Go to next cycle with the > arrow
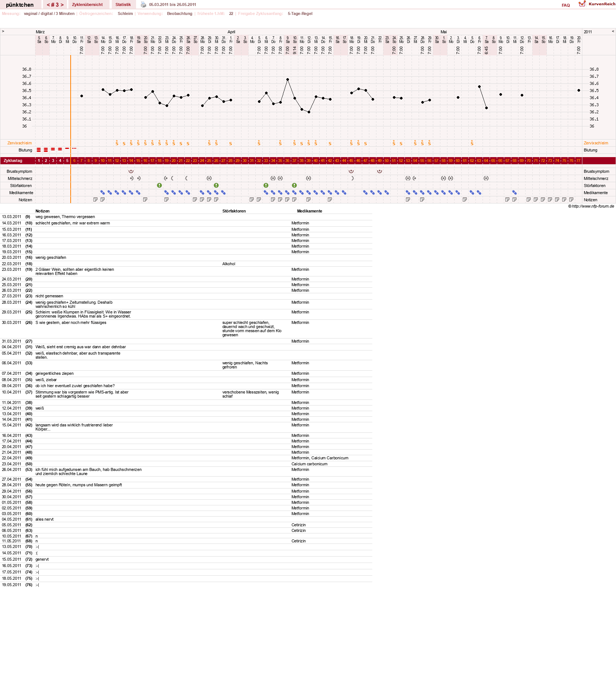The image size is (616, 695). click(x=62, y=5)
